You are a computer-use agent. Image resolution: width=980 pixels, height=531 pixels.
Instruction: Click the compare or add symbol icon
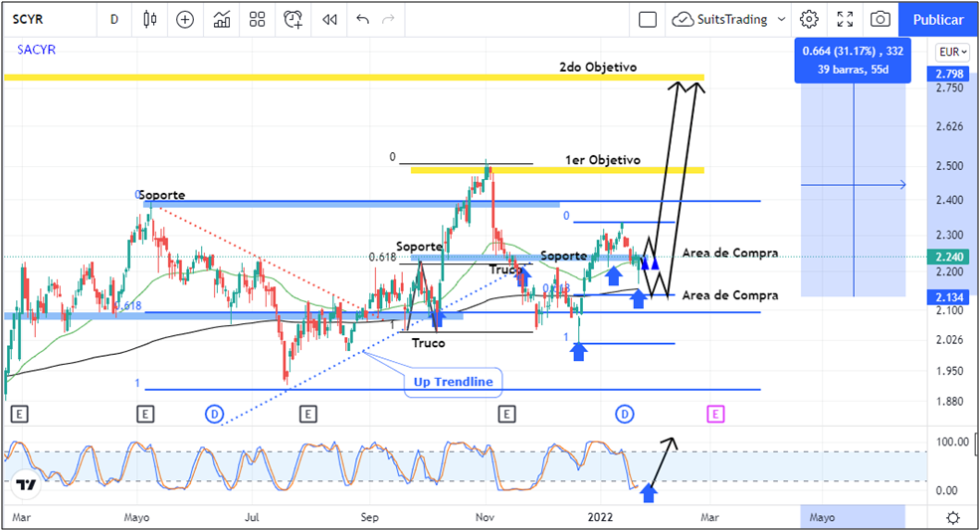pos(185,19)
